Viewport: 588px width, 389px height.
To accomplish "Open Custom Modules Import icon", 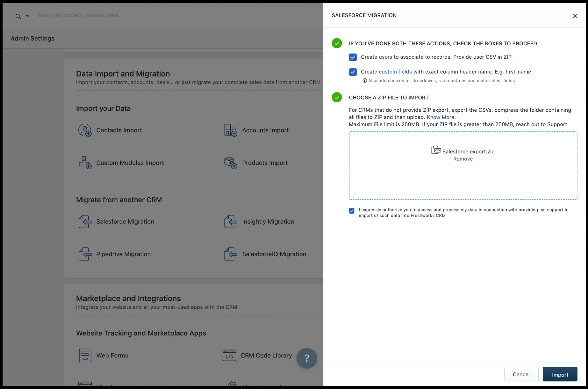I will [x=85, y=163].
